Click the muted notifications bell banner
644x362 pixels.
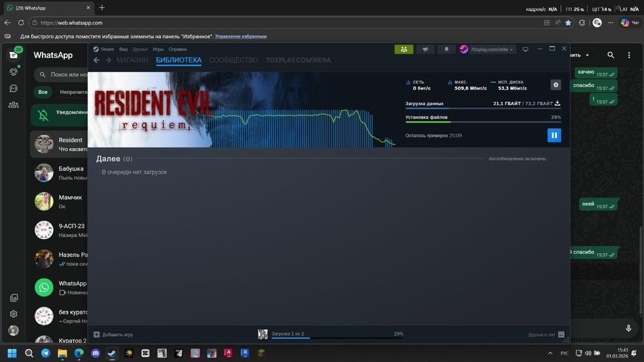point(59,115)
